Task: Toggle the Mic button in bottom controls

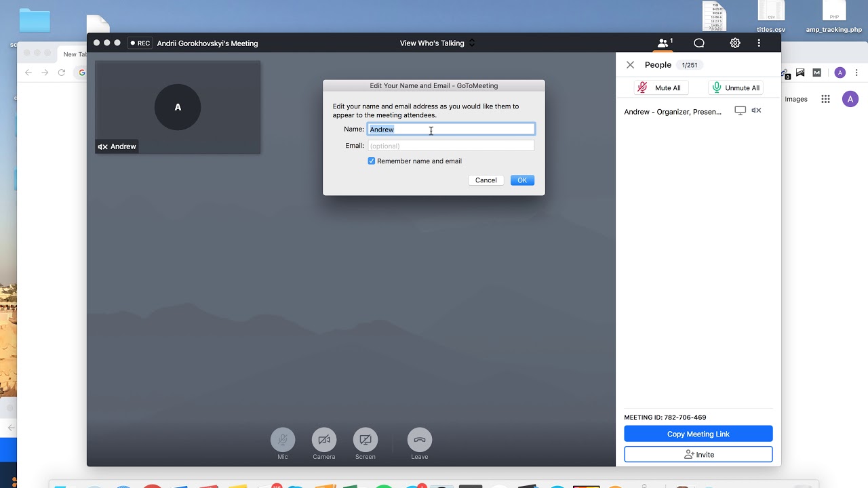Action: click(283, 440)
